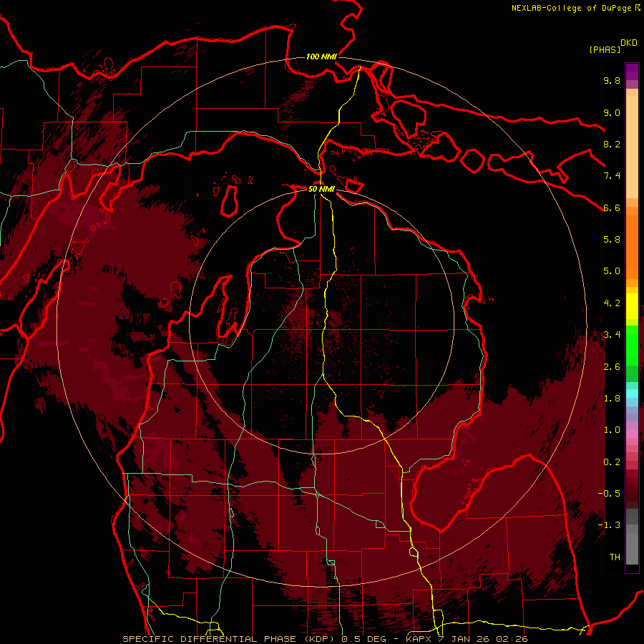Click the Specific Differential Phase caption text
This screenshot has height=644, width=644.
(325, 639)
